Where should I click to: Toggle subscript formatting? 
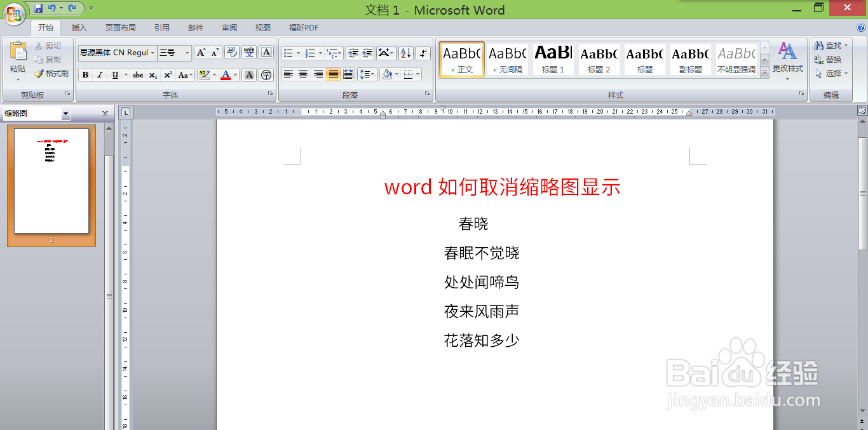pos(153,75)
